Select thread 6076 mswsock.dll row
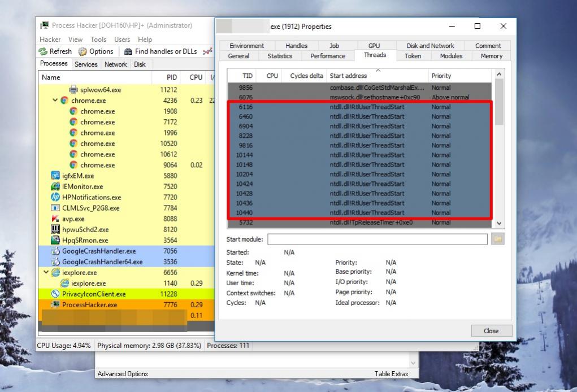 [359, 97]
